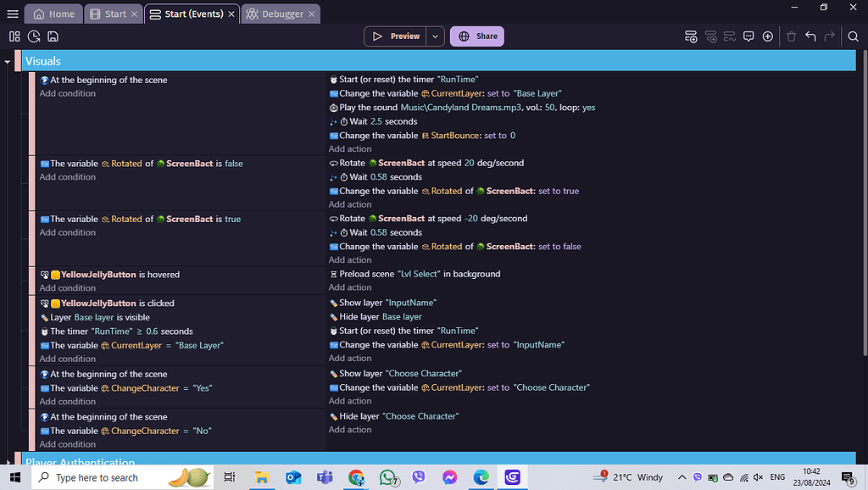Add action under StartBounce set to 0
868x490 pixels.
click(x=350, y=149)
